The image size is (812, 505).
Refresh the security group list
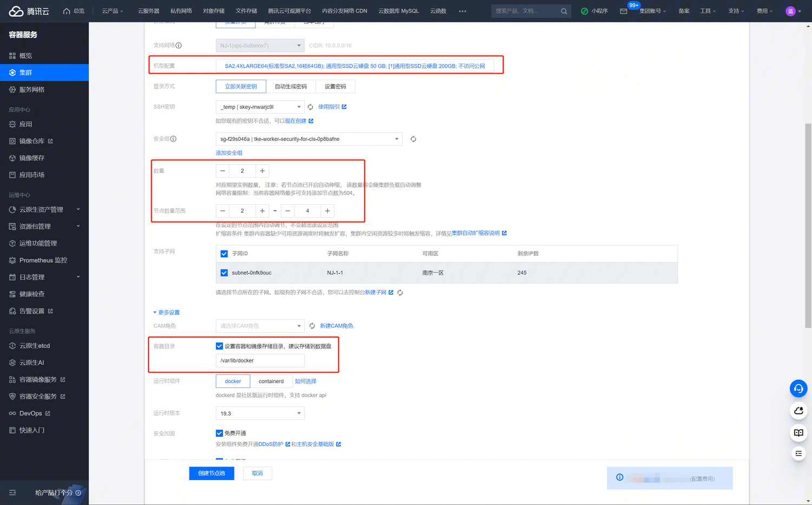(x=413, y=139)
